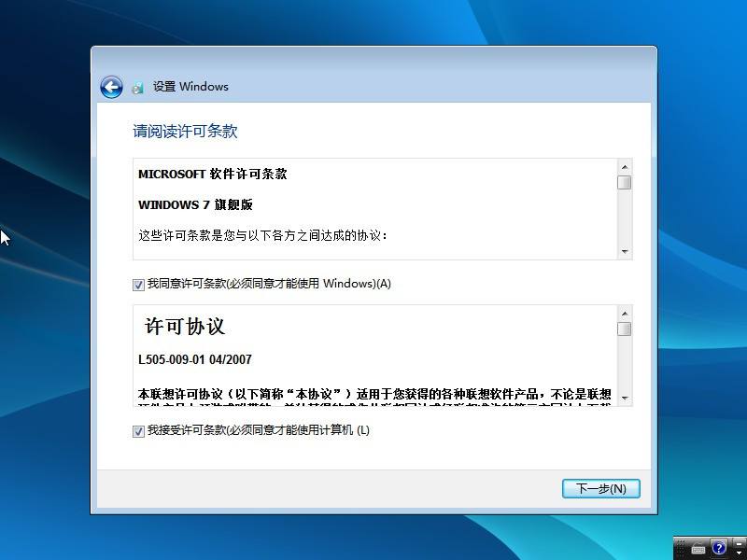Minimize the language bar
Image resolution: width=747 pixels, height=560 pixels.
pyautogui.click(x=739, y=544)
